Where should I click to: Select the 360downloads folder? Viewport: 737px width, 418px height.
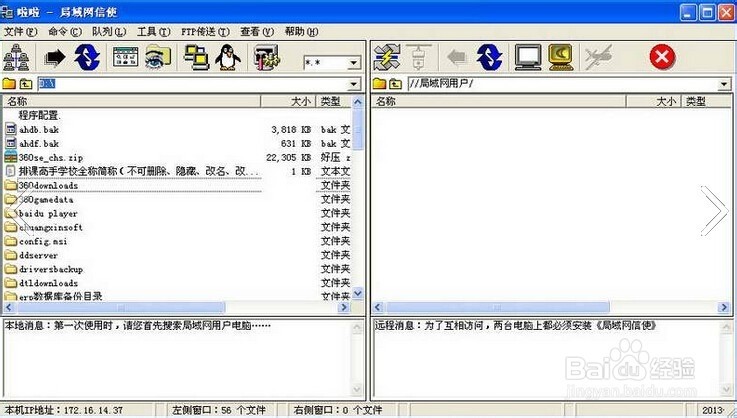point(48,185)
